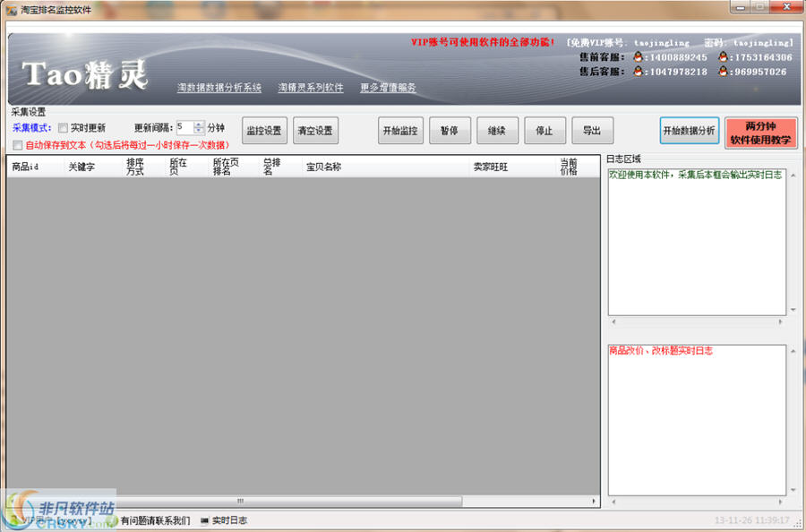This screenshot has height=532, width=806.
Task: Open 监控设置 settings button
Action: 264,131
